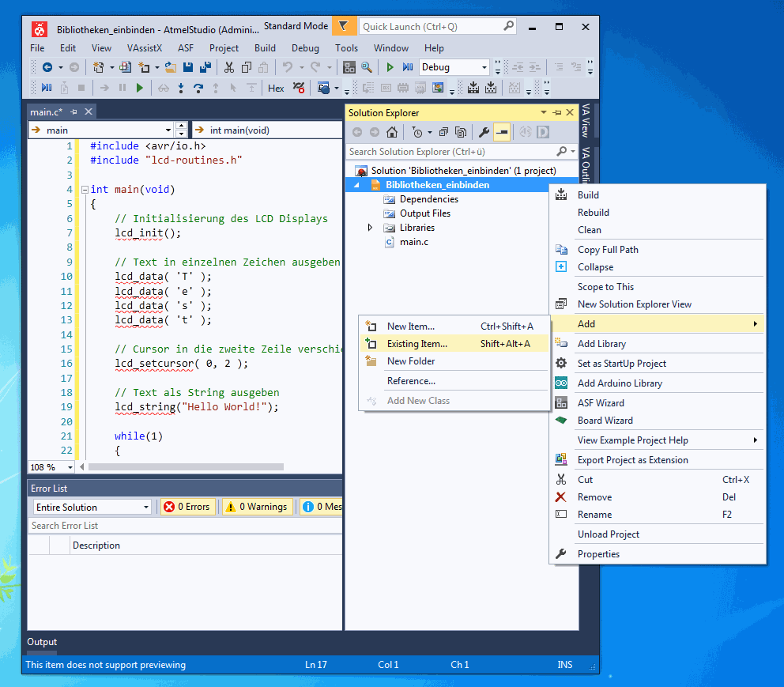Click Properties in the project context menu
The image size is (784, 687).
pos(598,554)
